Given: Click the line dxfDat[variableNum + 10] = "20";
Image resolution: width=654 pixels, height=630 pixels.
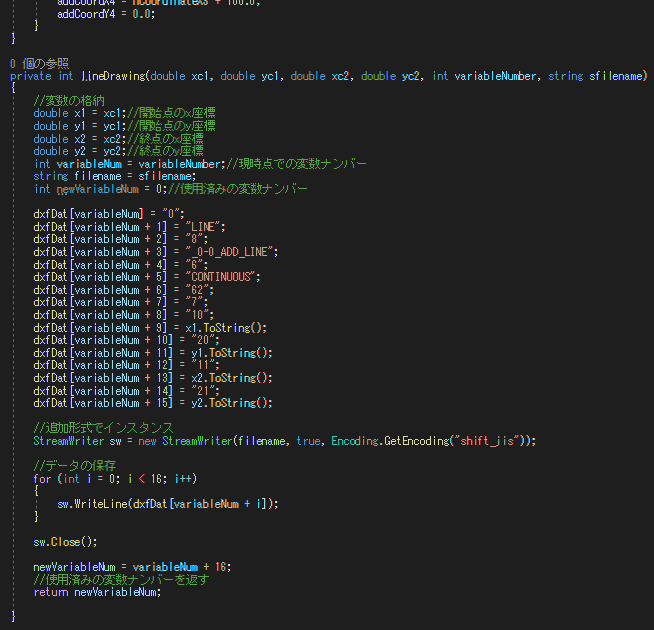Looking at the screenshot, I should [x=126, y=340].
